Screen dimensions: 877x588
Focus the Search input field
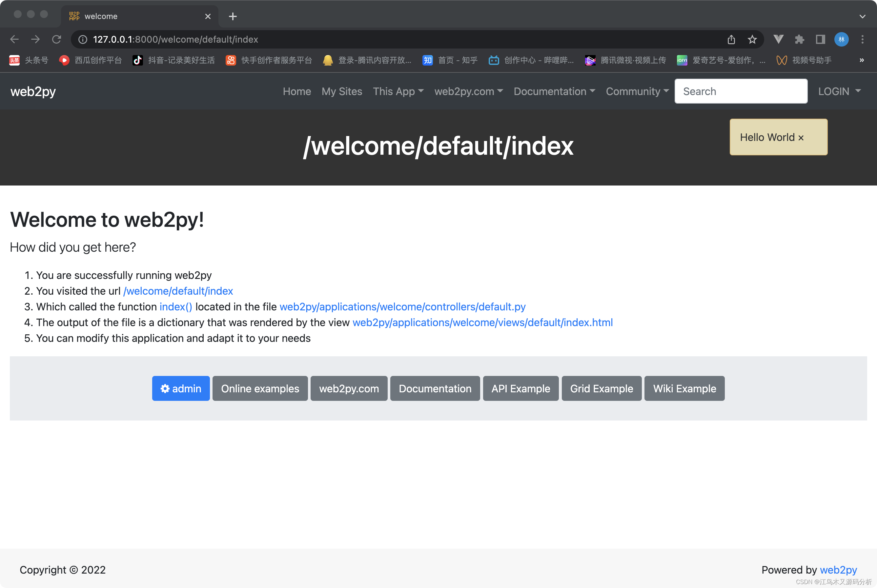(741, 91)
